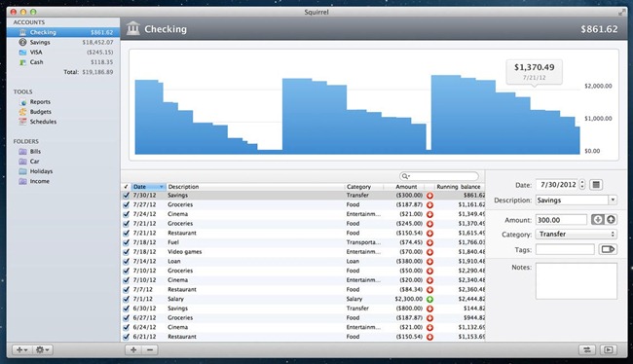Image resolution: width=633 pixels, height=364 pixels.
Task: Sort by the Date column header
Action: pos(149,187)
